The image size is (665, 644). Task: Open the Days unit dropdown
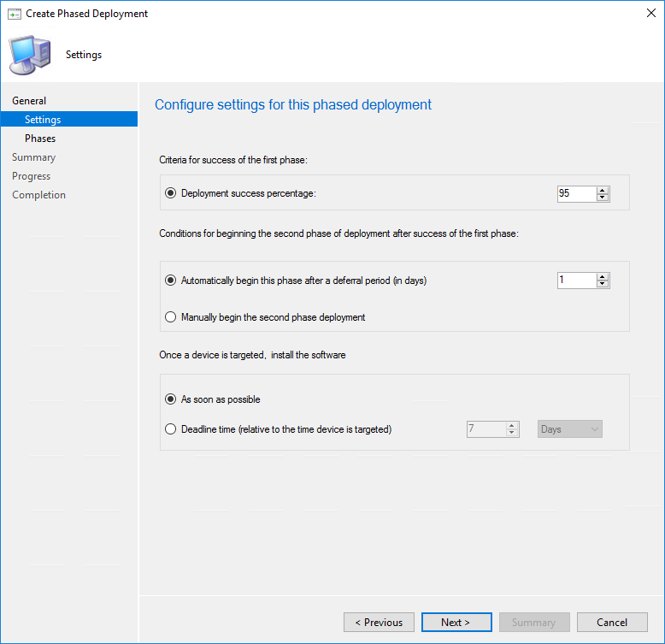coord(569,429)
